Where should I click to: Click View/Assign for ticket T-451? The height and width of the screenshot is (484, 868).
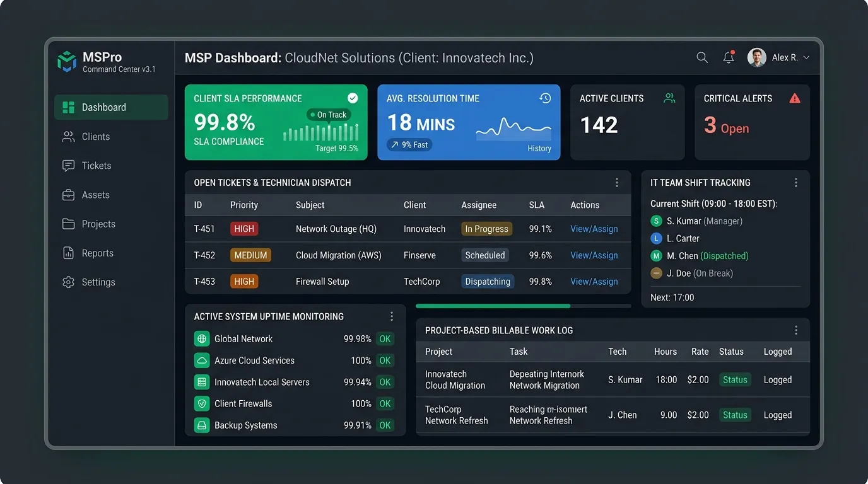coord(594,229)
